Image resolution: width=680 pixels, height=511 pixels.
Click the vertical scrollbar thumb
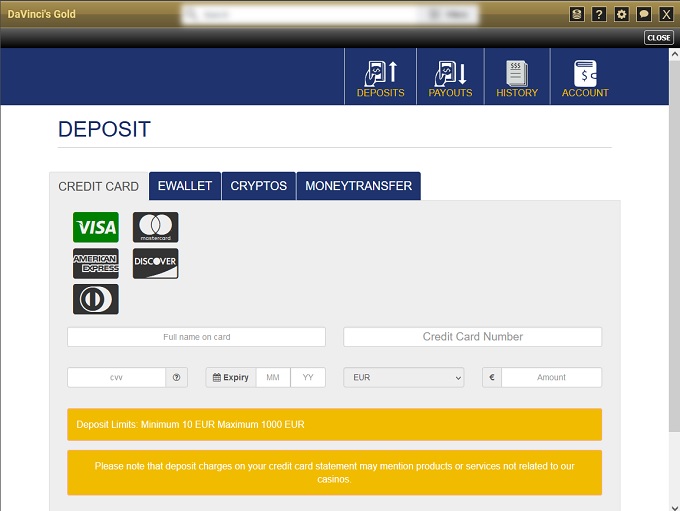(674, 245)
